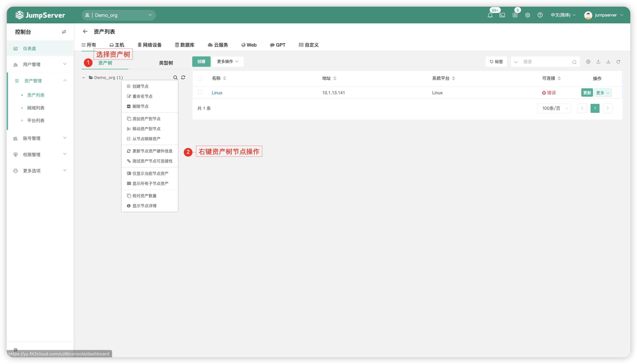
Task: Expand the 用户管理 sidebar menu
Action: point(40,65)
